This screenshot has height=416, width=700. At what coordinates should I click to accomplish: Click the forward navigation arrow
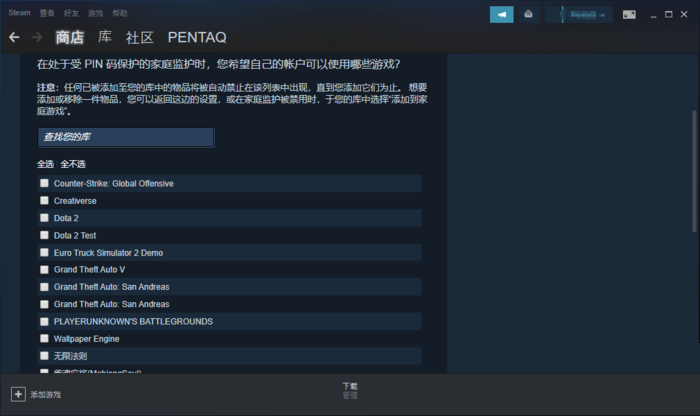click(x=37, y=37)
